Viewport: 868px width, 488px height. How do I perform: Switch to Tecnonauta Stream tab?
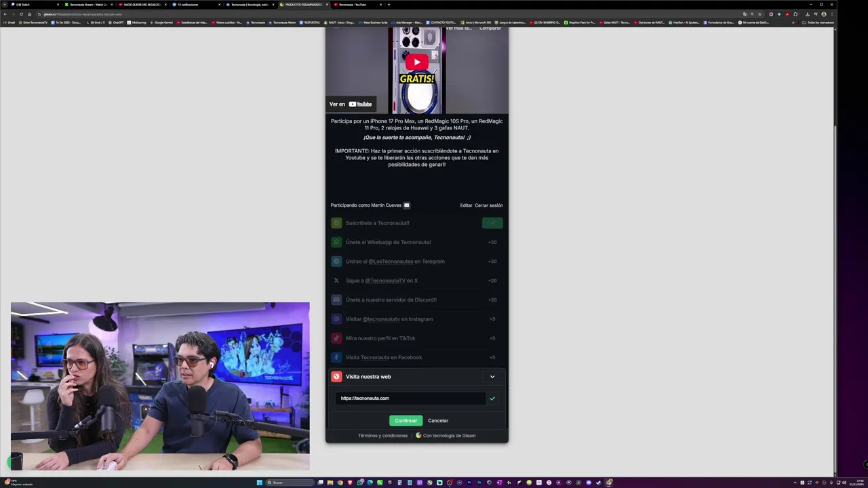pyautogui.click(x=88, y=5)
